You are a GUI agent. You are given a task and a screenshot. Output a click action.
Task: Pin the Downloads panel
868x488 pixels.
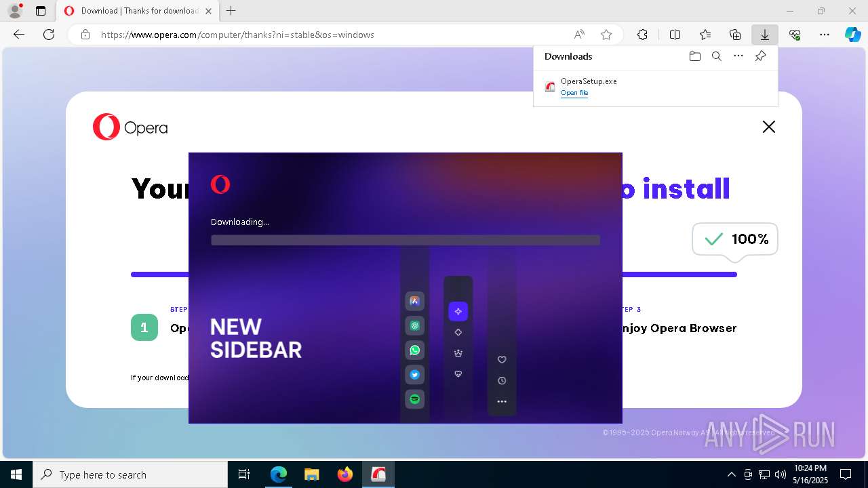click(761, 56)
